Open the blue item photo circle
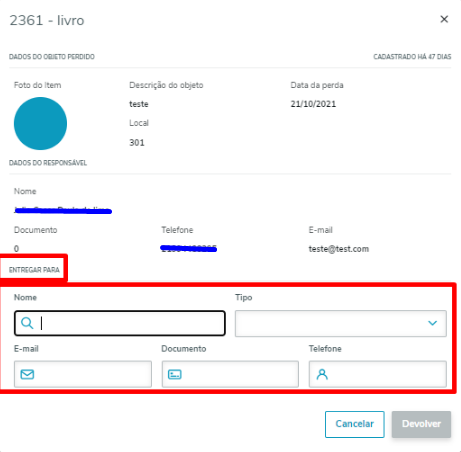The image size is (461, 452). click(x=40, y=123)
